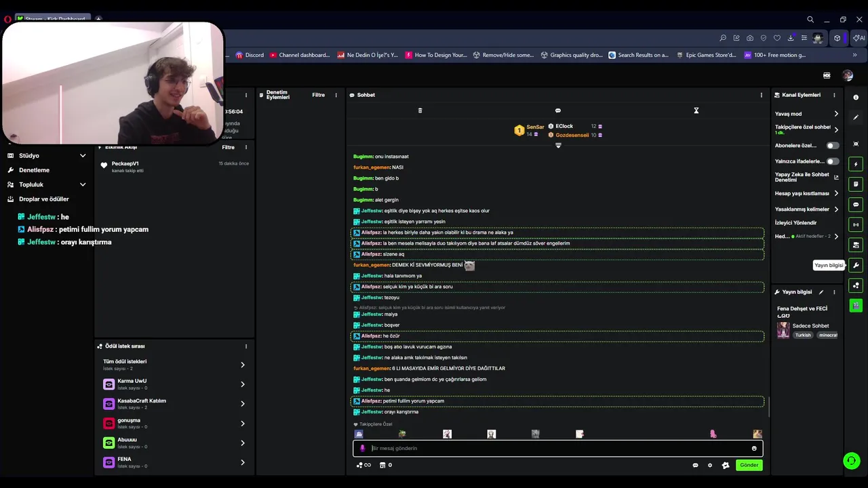Viewport: 868px width, 488px height.
Task: Open chat settings gear icon
Action: click(x=710, y=465)
